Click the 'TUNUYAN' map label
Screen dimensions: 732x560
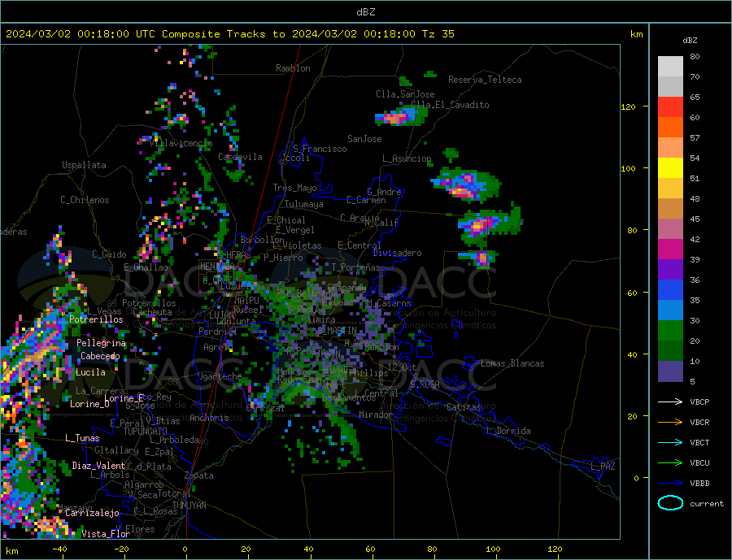coord(189,506)
